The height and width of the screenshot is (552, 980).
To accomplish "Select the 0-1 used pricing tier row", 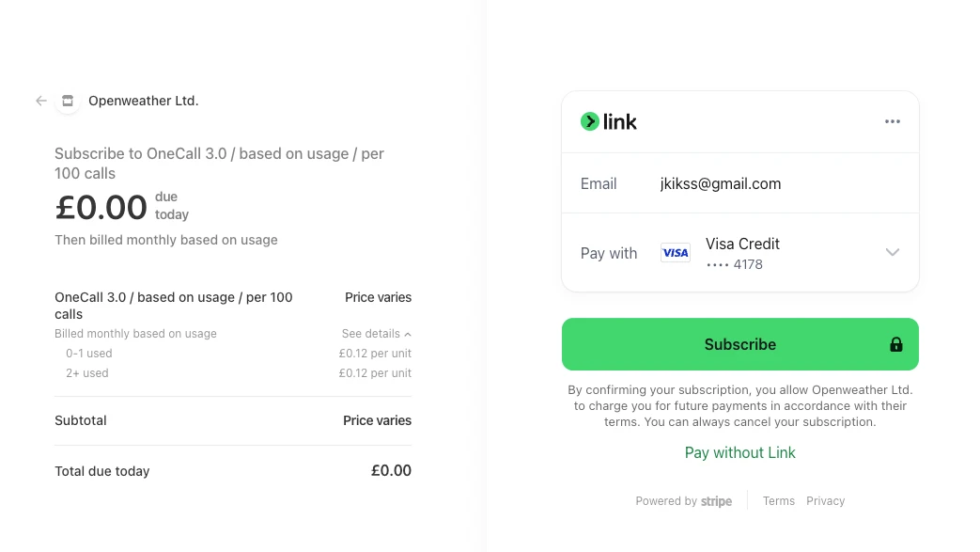I will tap(233, 354).
